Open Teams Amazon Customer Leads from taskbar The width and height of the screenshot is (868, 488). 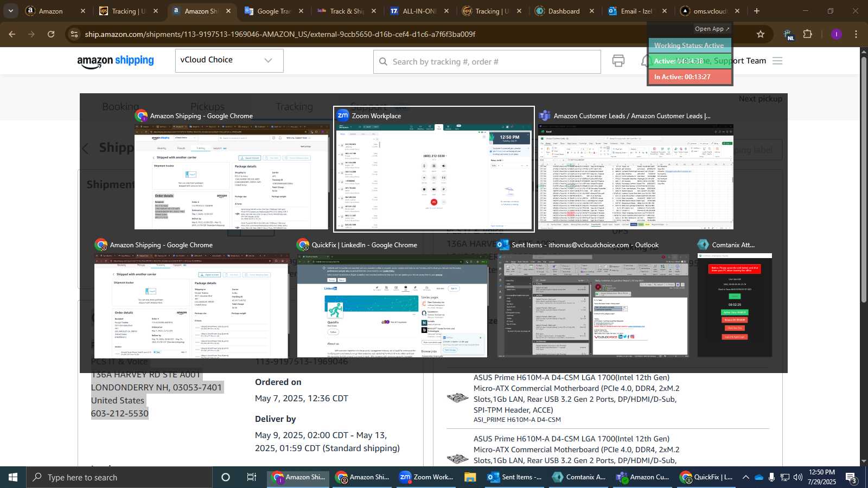pos(643,477)
